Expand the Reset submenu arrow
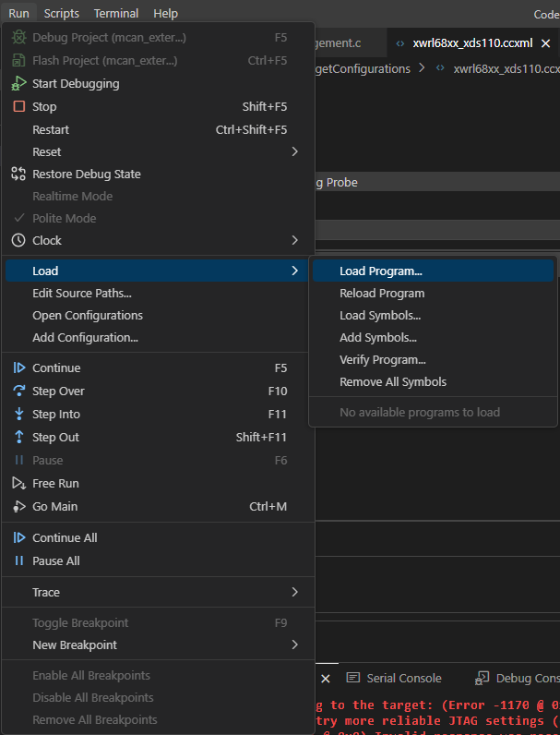 tap(294, 151)
